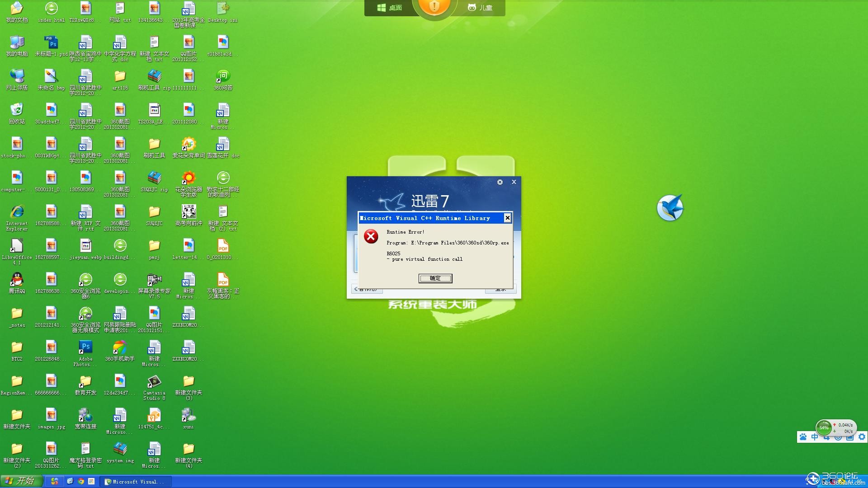Launch the Adobe Photoshop shortcut

(x=85, y=354)
